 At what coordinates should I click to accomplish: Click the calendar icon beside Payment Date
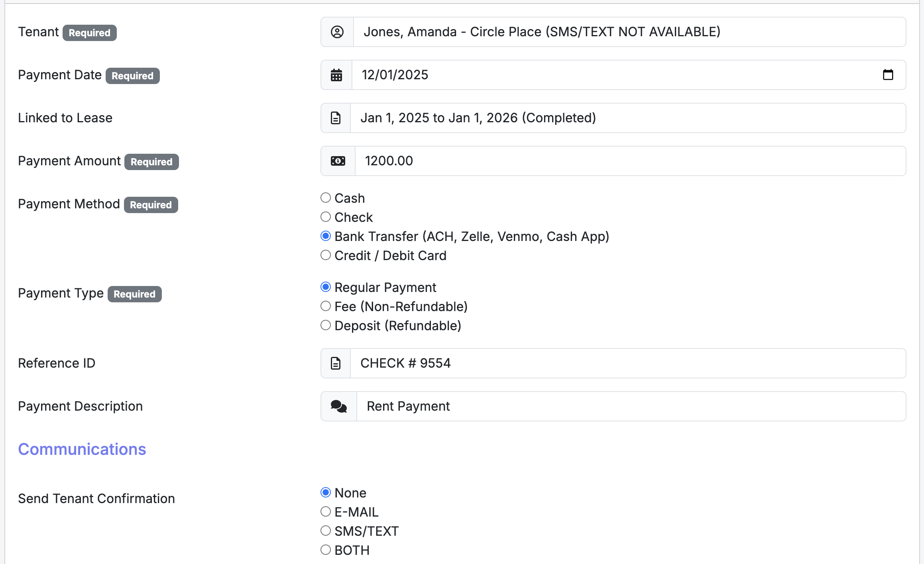[336, 75]
